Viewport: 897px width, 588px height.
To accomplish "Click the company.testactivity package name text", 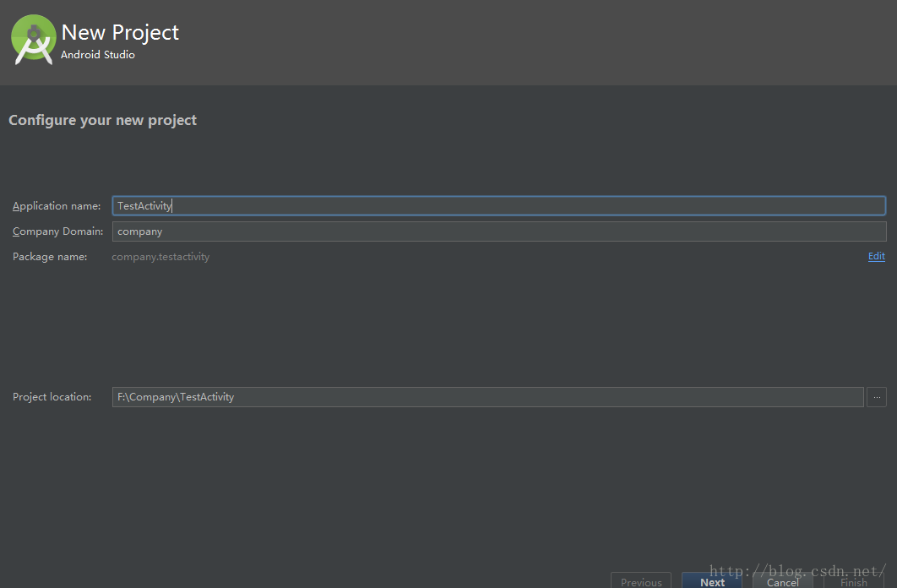I will (160, 257).
